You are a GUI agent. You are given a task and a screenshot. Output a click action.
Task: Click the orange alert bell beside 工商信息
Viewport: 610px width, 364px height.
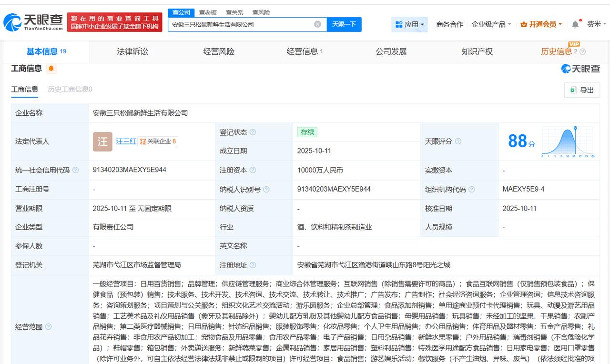(x=51, y=69)
